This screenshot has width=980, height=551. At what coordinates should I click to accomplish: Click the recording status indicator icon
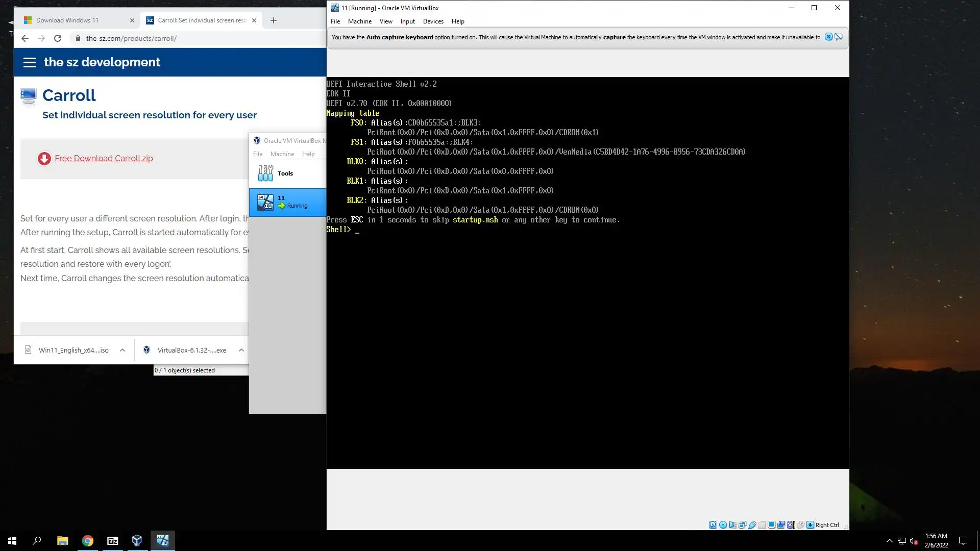781,524
